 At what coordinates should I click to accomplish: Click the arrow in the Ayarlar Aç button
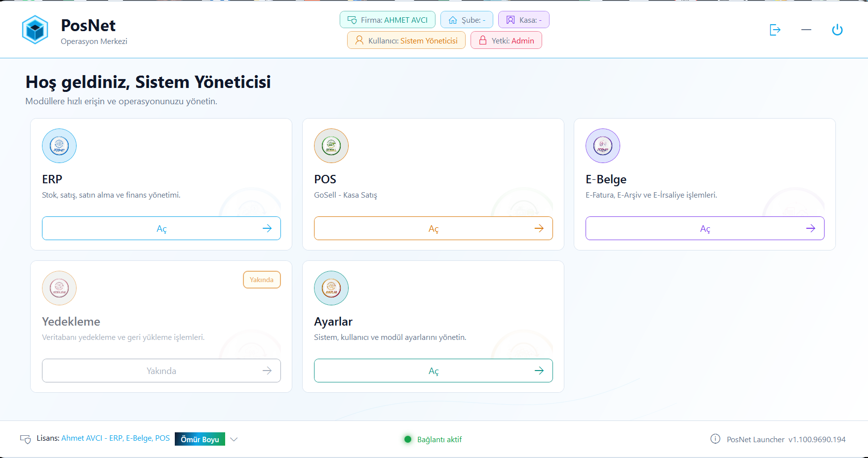click(539, 371)
